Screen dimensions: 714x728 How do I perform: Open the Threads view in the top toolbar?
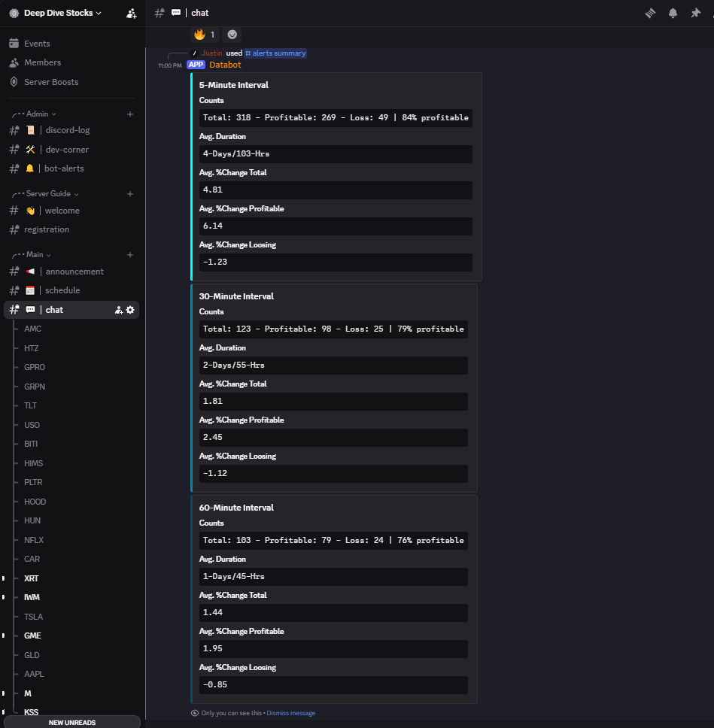point(649,13)
